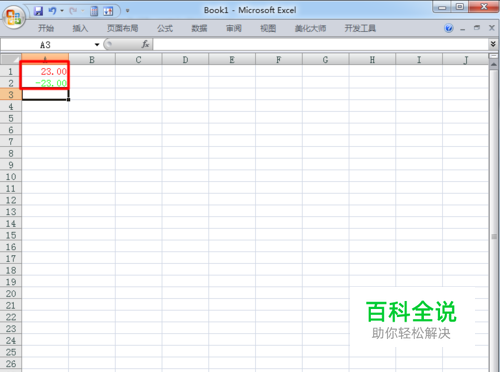
Task: Select column H header
Action: (x=372, y=60)
